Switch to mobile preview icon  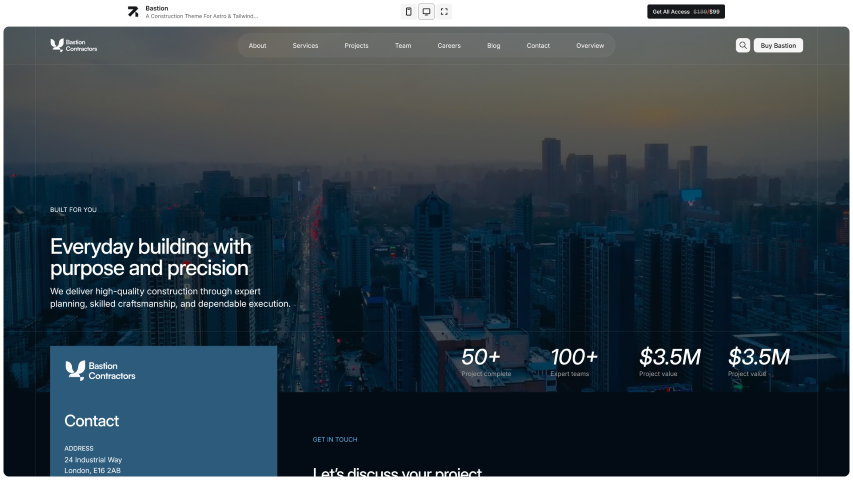tap(408, 12)
